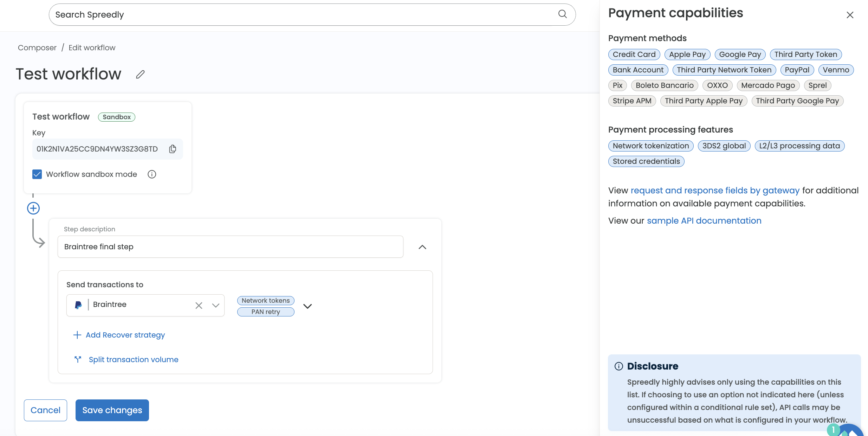Click the Credit Card tag
868x436 pixels.
(634, 54)
